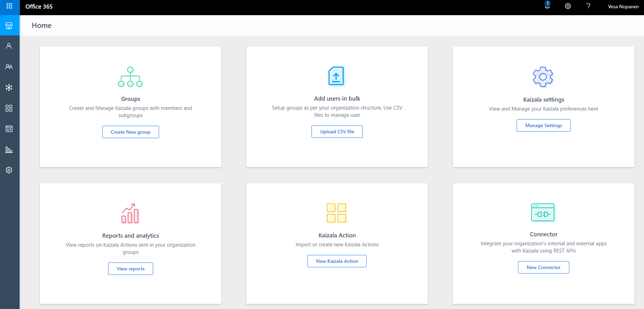Image resolution: width=644 pixels, height=309 pixels.
Task: Open the settings gear in top header
Action: tap(568, 6)
